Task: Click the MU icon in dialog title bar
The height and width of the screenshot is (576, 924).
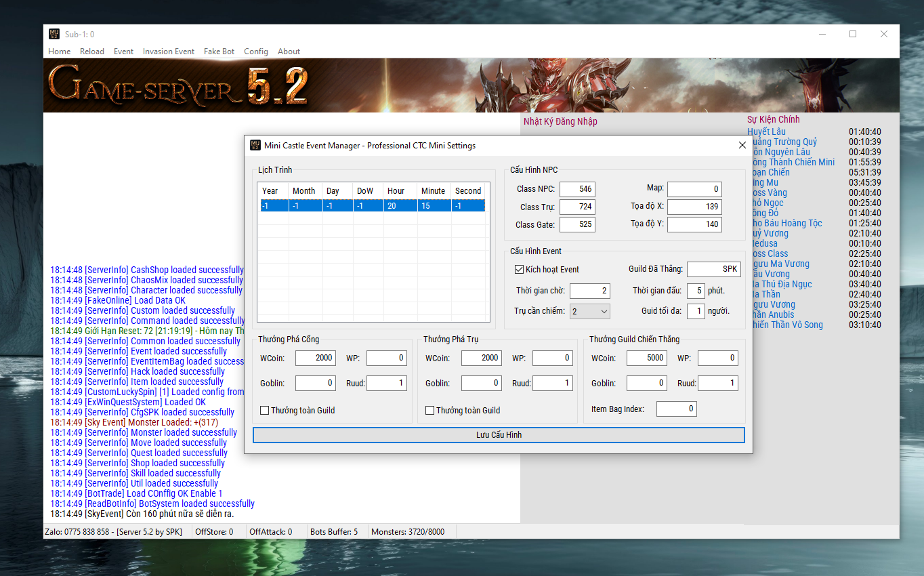Action: click(x=255, y=145)
